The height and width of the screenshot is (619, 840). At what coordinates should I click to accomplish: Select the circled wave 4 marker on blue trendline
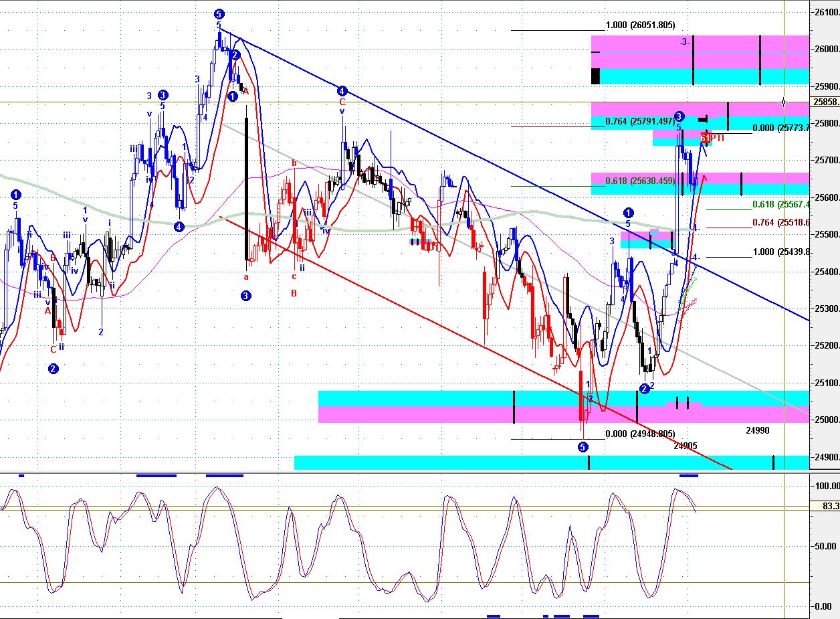pyautogui.click(x=342, y=91)
